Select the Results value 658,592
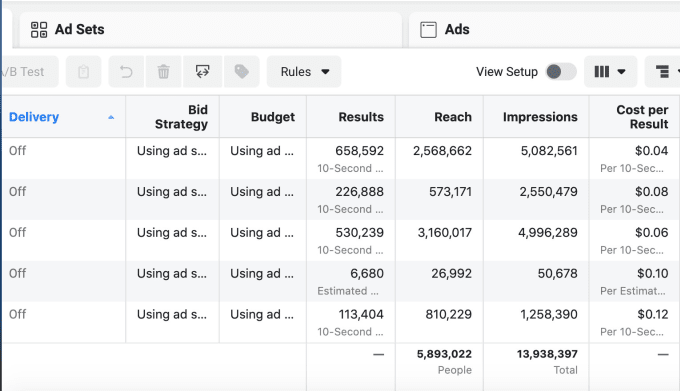Image resolution: width=680 pixels, height=391 pixels. click(360, 151)
